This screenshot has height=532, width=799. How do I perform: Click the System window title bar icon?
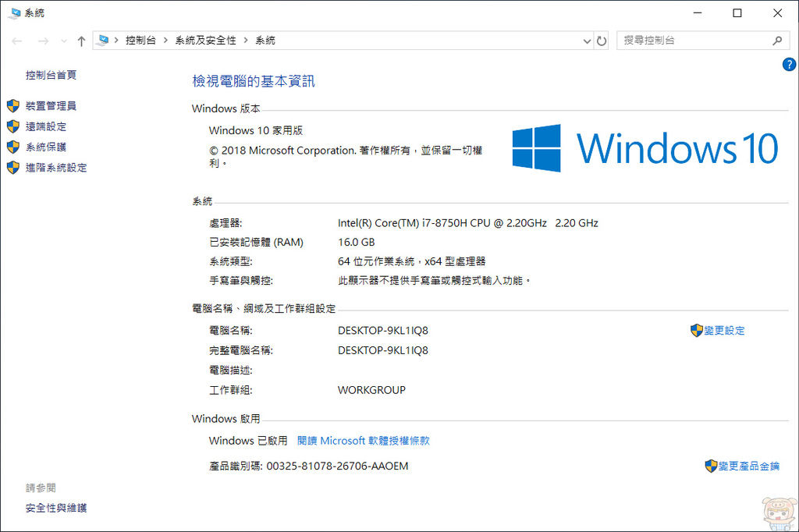[15, 13]
